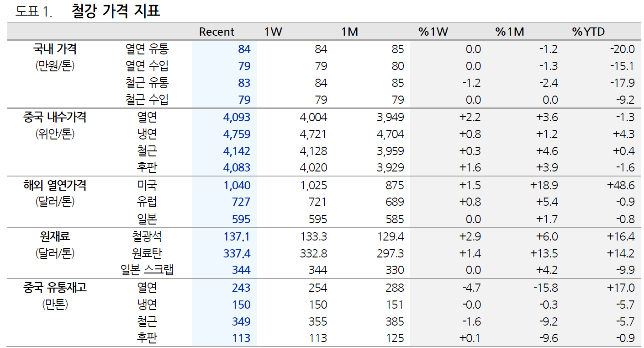Click the US Recent price '1,040'
The image size is (644, 348).
pos(237,185)
